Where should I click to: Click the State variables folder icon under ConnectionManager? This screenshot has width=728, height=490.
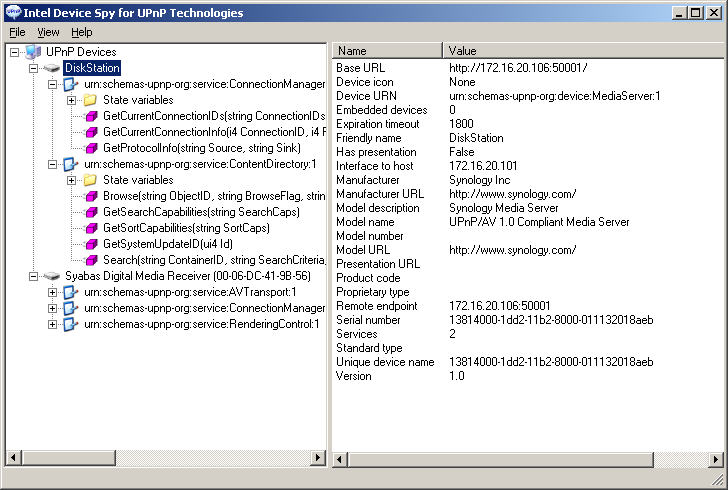pyautogui.click(x=90, y=100)
